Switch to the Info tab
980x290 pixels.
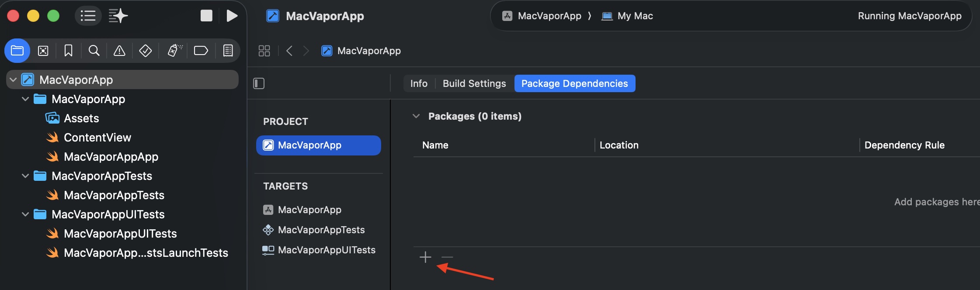click(x=419, y=83)
